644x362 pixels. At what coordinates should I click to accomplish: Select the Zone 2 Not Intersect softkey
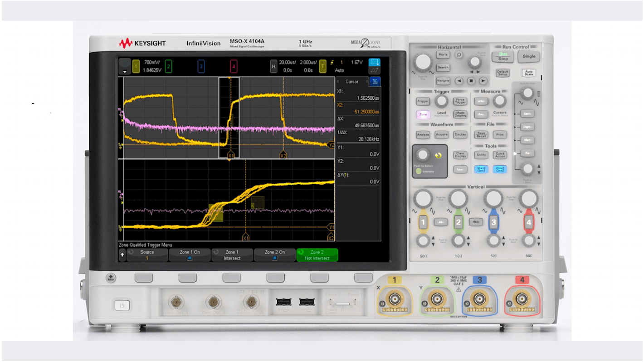point(317,255)
